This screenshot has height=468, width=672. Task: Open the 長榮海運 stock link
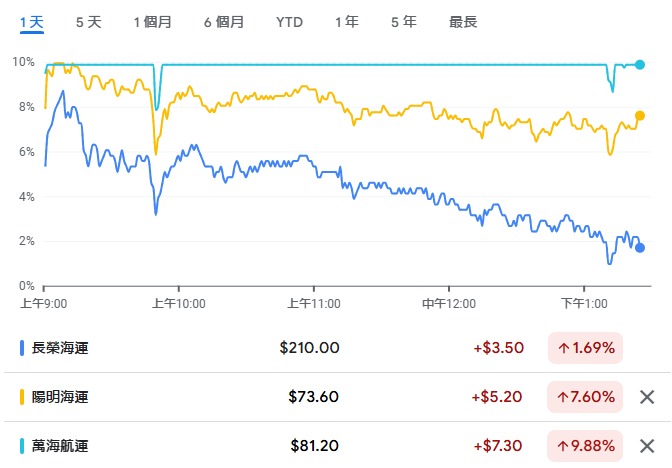click(61, 348)
